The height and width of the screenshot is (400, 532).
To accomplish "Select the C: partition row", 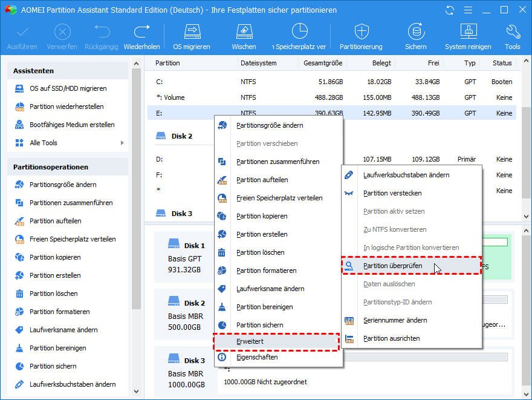I will click(x=332, y=82).
